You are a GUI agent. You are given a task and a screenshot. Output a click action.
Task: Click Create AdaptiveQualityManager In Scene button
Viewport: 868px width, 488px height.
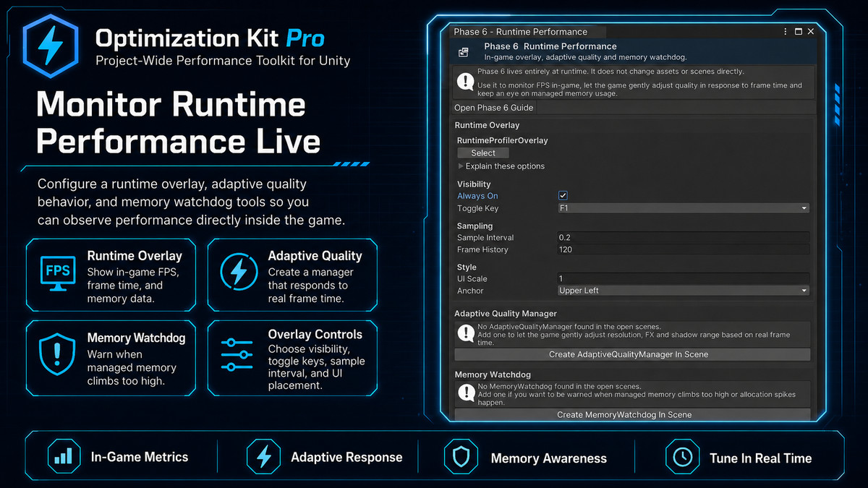click(x=632, y=354)
